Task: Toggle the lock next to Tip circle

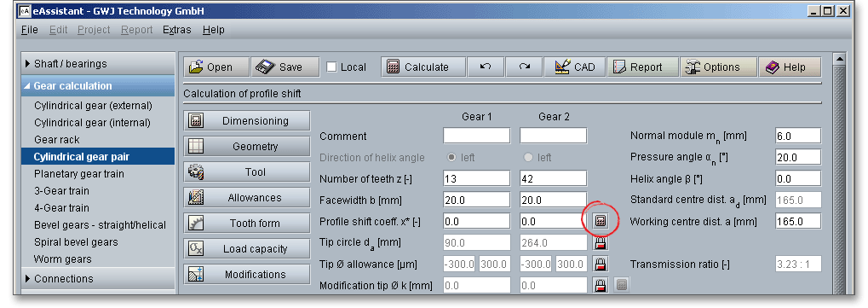Action: point(601,242)
